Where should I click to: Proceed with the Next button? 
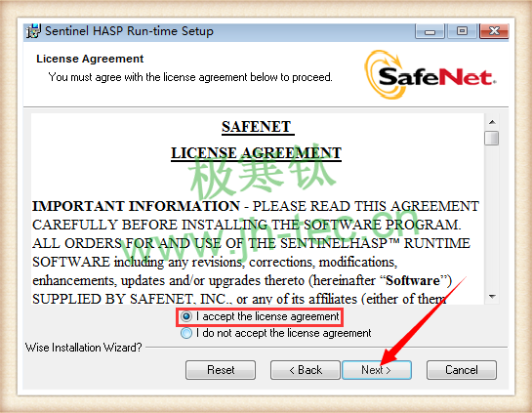[x=377, y=370]
